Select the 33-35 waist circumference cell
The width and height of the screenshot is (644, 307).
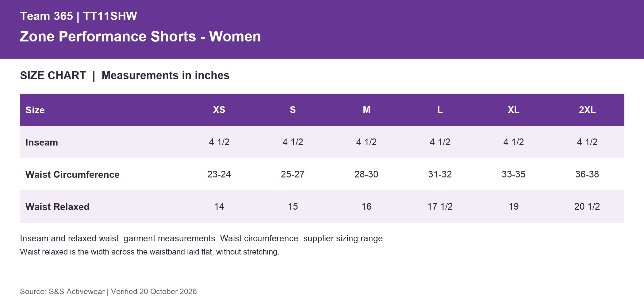[513, 174]
